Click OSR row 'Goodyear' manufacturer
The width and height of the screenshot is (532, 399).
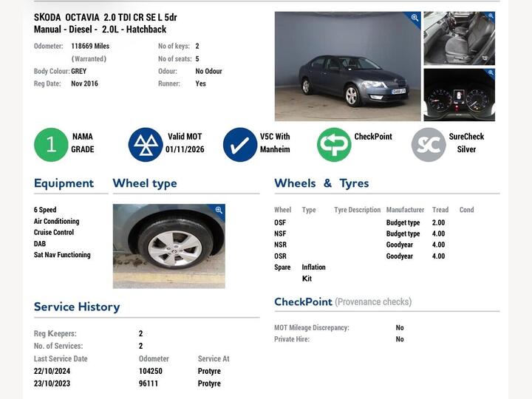tap(400, 256)
